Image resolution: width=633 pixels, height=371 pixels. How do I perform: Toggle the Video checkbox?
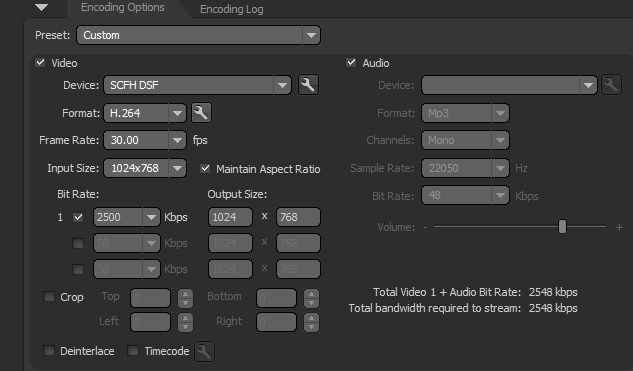tap(40, 63)
